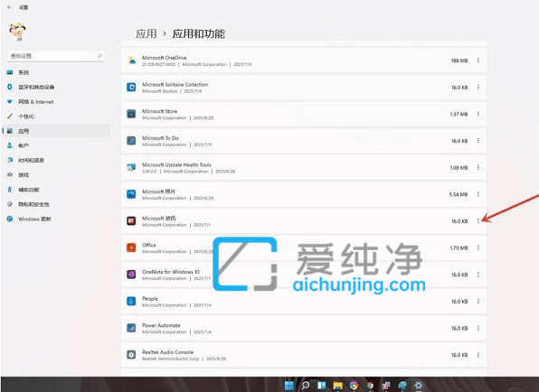
Task: Select the OneNote for Windows 10 icon
Action: point(131,275)
